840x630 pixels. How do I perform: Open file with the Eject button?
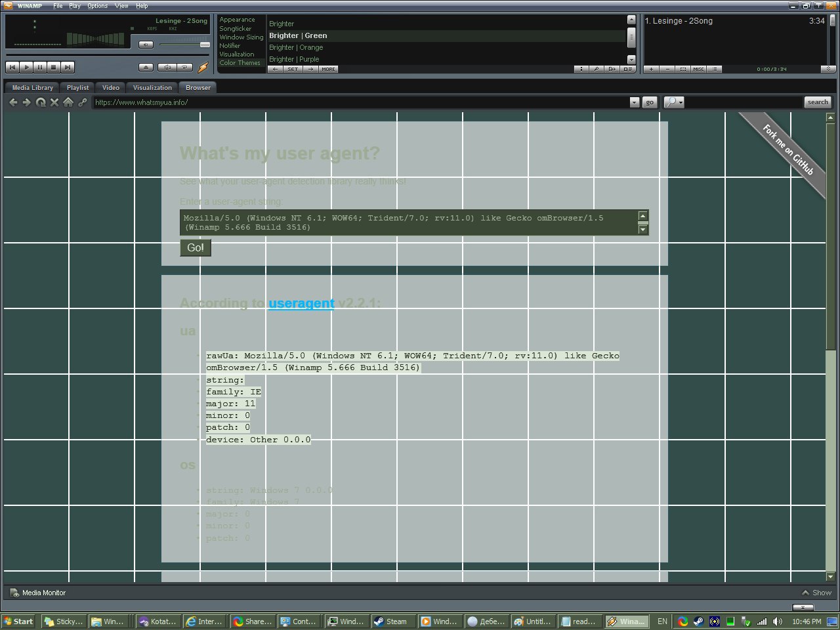click(x=146, y=67)
